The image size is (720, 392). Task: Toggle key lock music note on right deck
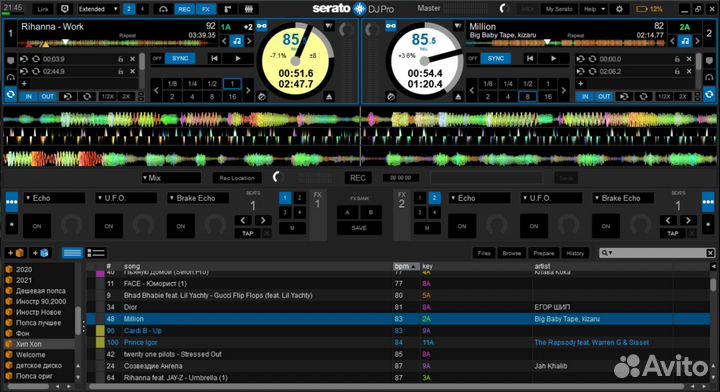685,41
